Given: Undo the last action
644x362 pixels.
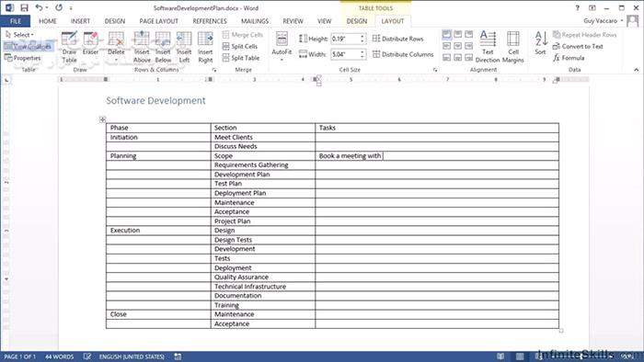Looking at the screenshot, I should click(39, 7).
